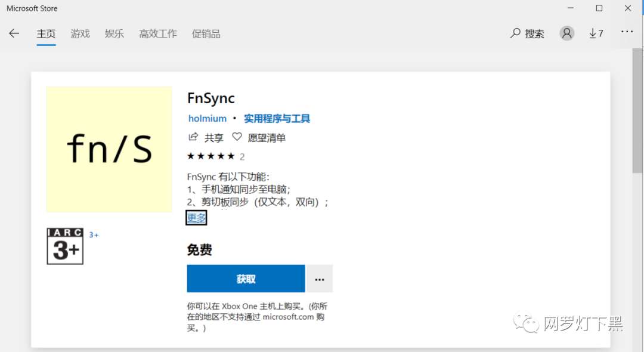This screenshot has height=352, width=644.
Task: Close the Microsoft Store window
Action: (627, 8)
